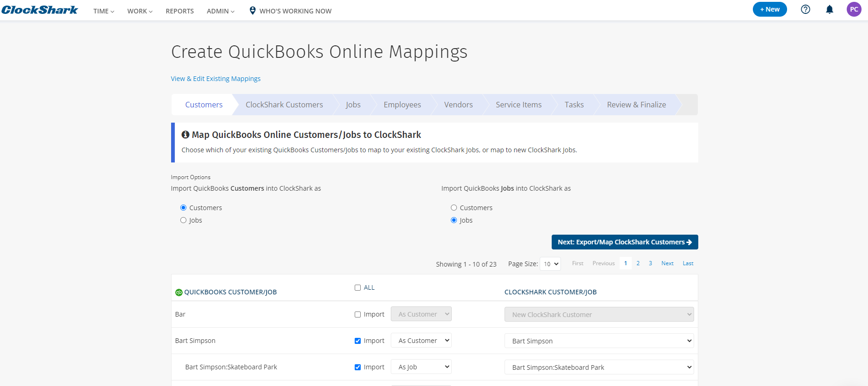
Task: Open the notifications bell
Action: pos(830,9)
